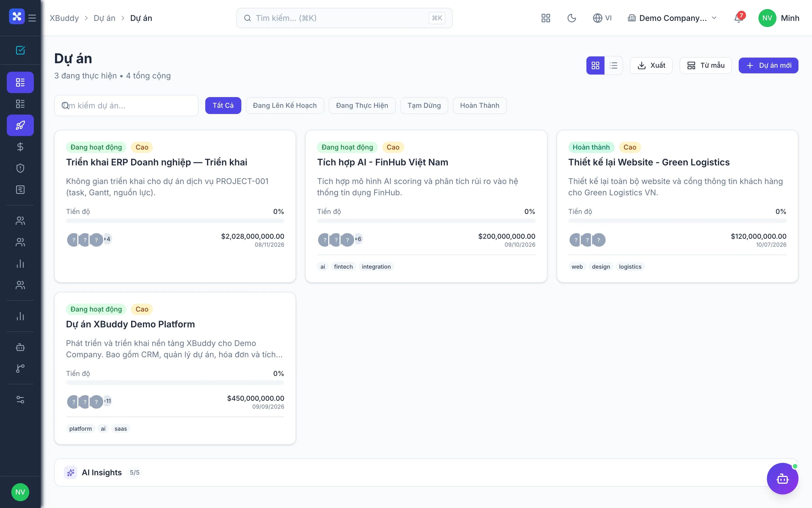Open the dollar sign finance icon
Viewport: 812px width, 508px height.
[x=20, y=147]
